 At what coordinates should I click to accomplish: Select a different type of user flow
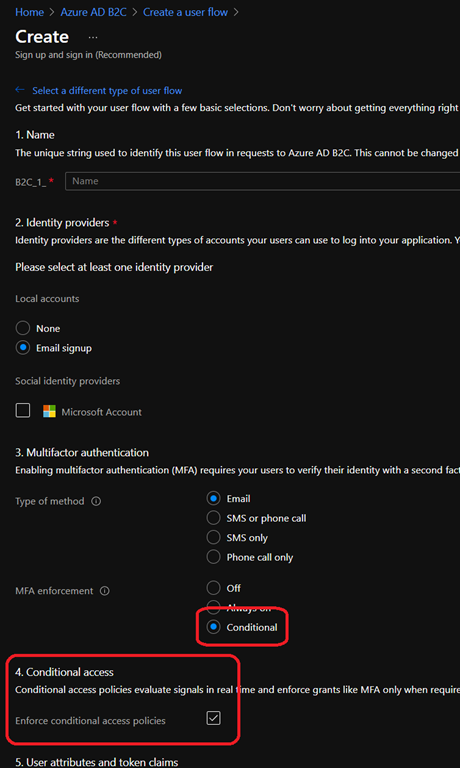(x=107, y=91)
